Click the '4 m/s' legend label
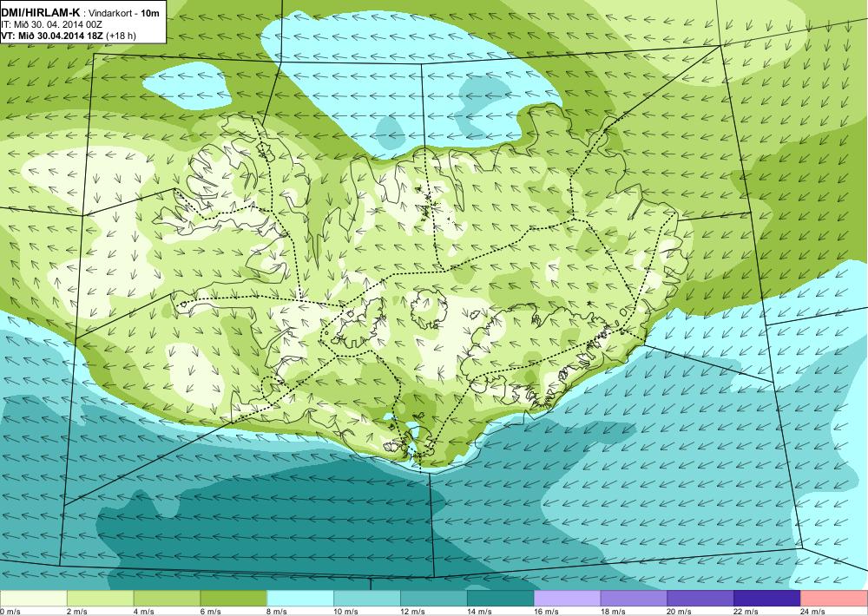The image size is (868, 616). (144, 612)
